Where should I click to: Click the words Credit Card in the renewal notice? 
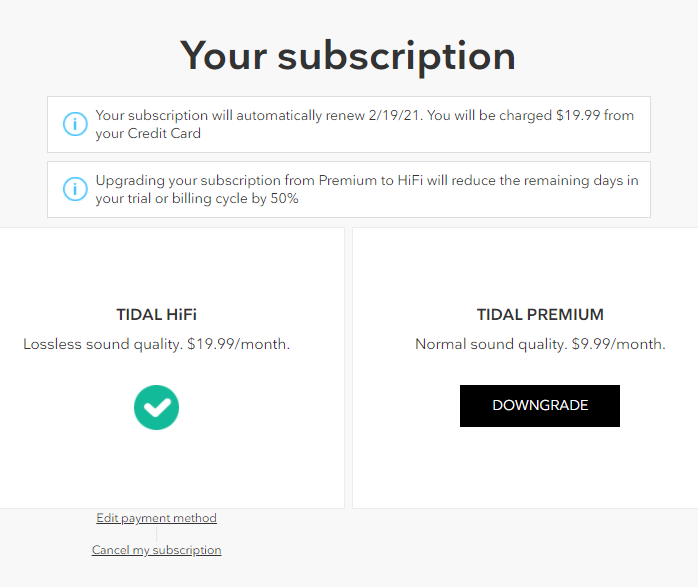click(x=164, y=133)
